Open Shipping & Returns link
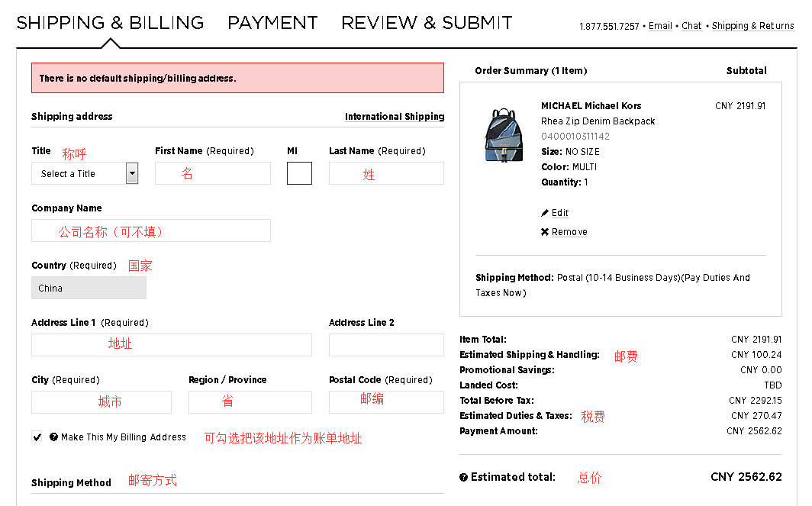 (x=752, y=26)
